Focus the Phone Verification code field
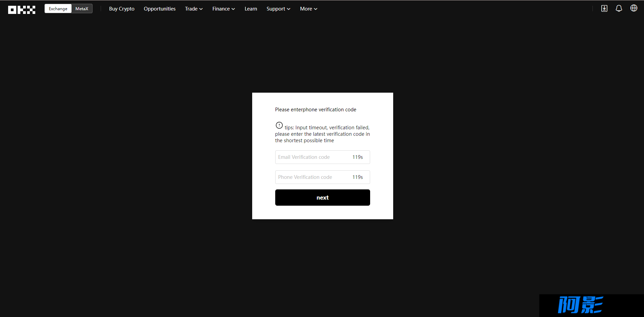This screenshot has width=644, height=317. [323, 177]
